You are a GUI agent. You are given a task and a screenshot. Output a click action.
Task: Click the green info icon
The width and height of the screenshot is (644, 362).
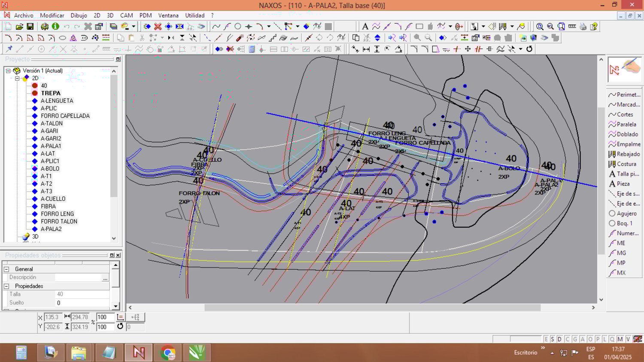coord(55,27)
